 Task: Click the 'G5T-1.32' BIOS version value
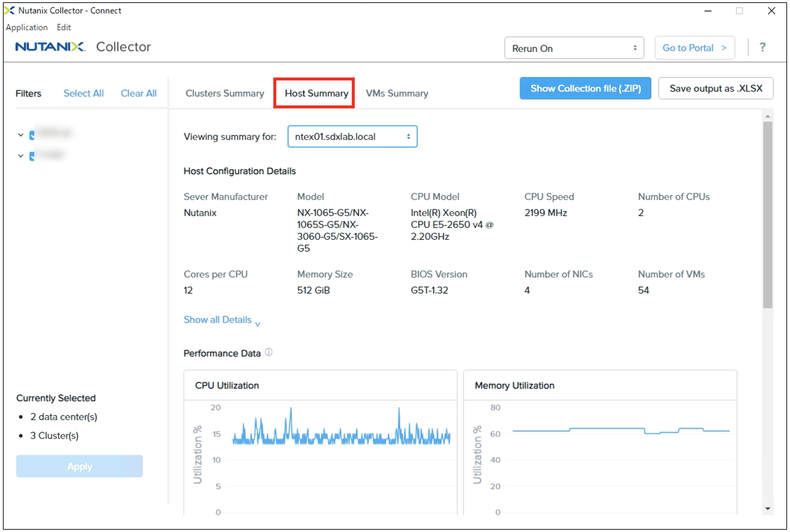point(429,290)
